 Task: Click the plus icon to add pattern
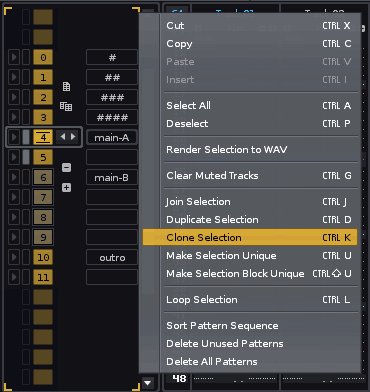pyautogui.click(x=66, y=187)
